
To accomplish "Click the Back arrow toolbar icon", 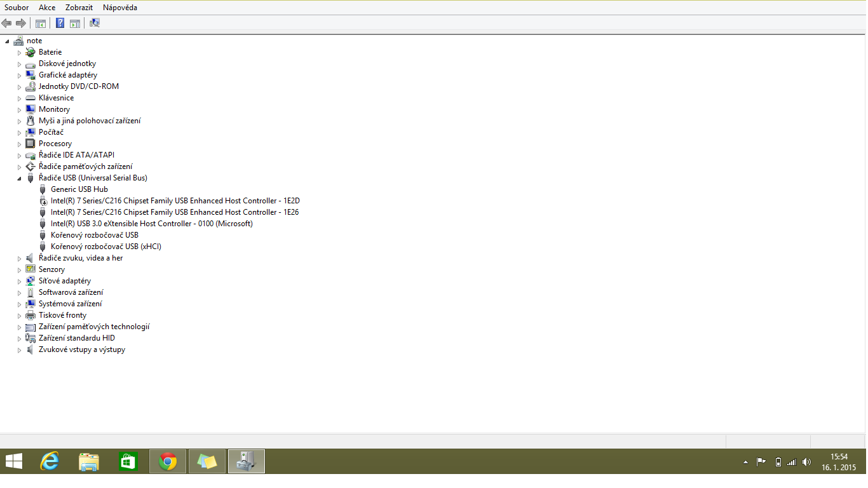I will click(7, 24).
